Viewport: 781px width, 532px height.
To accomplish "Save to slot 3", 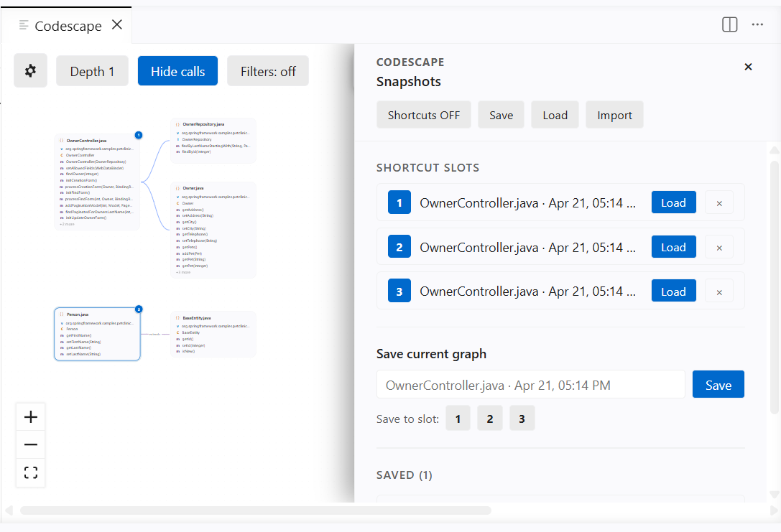I will point(522,419).
